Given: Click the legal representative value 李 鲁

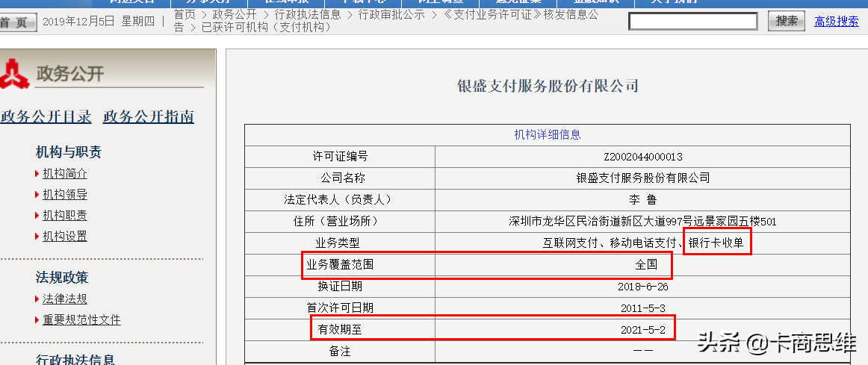Looking at the screenshot, I should 642,199.
